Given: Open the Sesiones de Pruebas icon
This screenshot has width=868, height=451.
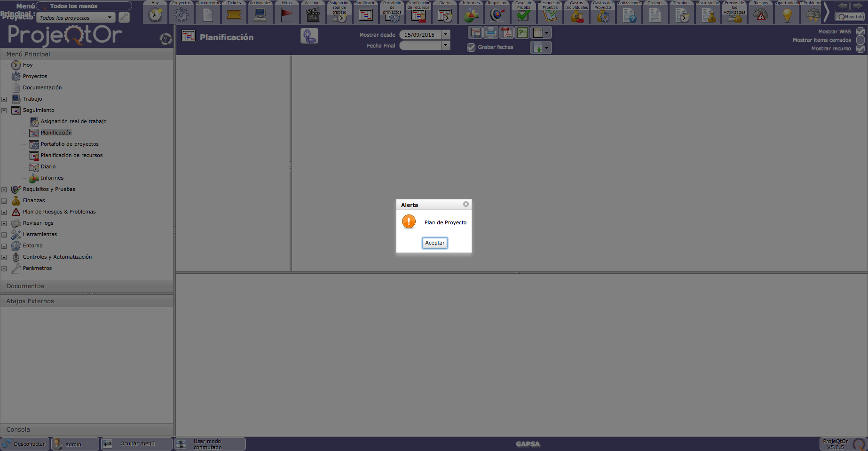Looking at the screenshot, I should point(550,16).
